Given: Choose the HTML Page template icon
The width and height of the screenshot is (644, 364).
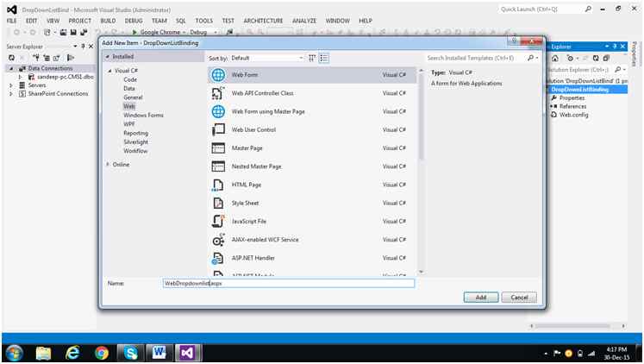Looking at the screenshot, I should [218, 185].
